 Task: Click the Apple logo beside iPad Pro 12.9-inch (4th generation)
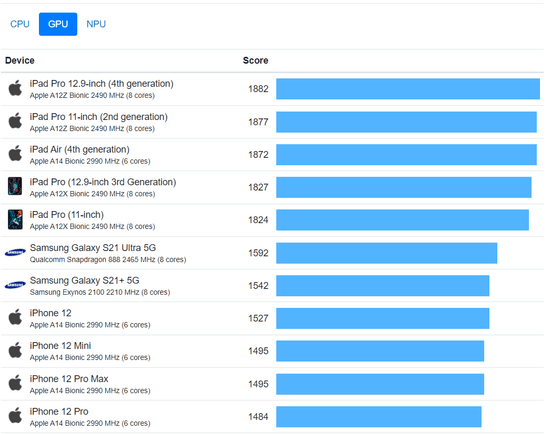click(15, 88)
